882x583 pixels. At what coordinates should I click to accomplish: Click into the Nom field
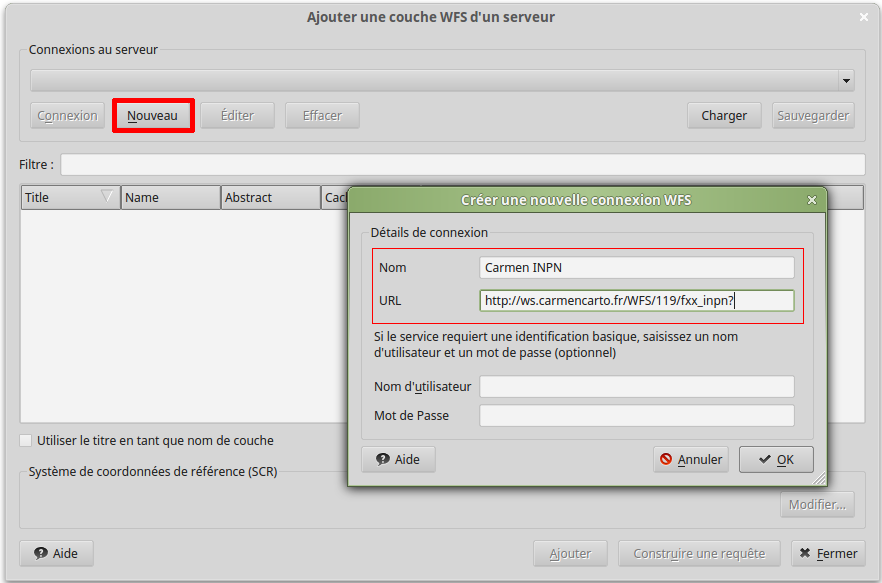coord(636,267)
